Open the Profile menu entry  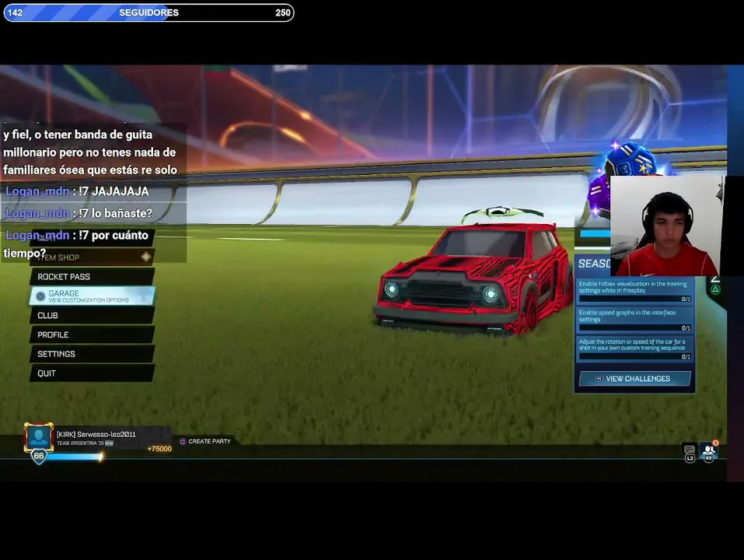coord(92,334)
